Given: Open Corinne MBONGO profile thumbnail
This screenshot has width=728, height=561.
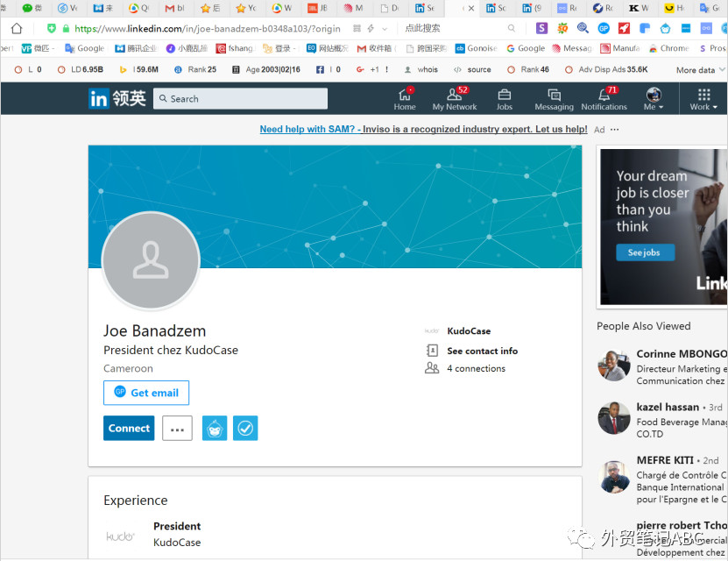Looking at the screenshot, I should click(614, 366).
